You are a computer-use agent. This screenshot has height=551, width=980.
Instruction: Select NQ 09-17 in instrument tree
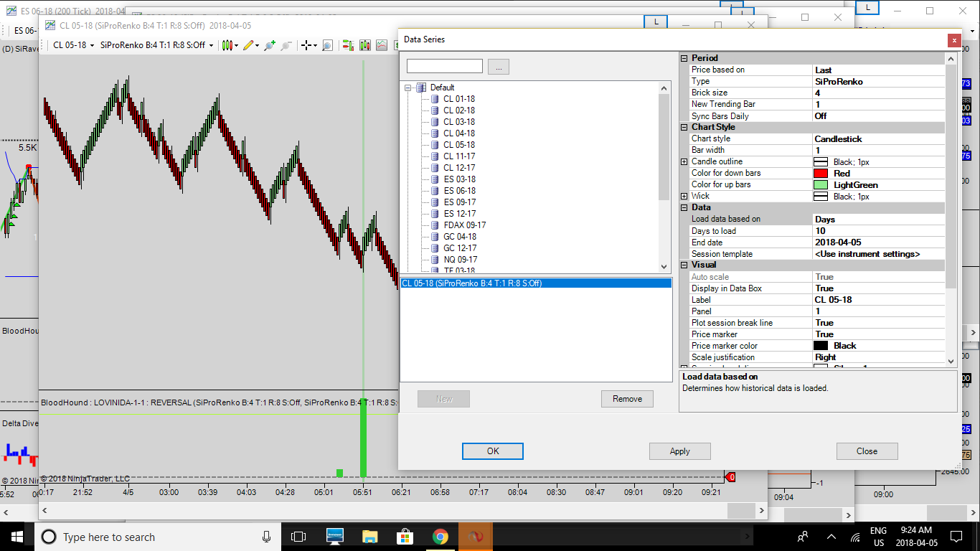pos(460,260)
